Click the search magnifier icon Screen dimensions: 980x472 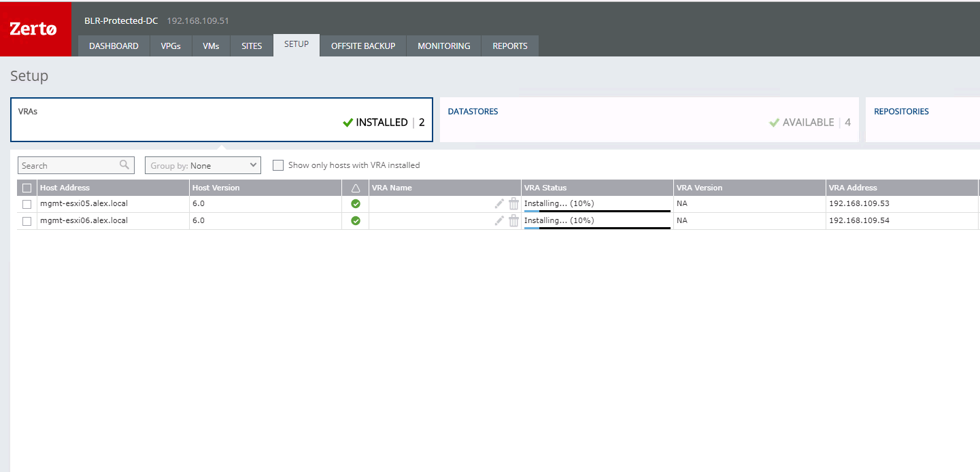click(124, 165)
